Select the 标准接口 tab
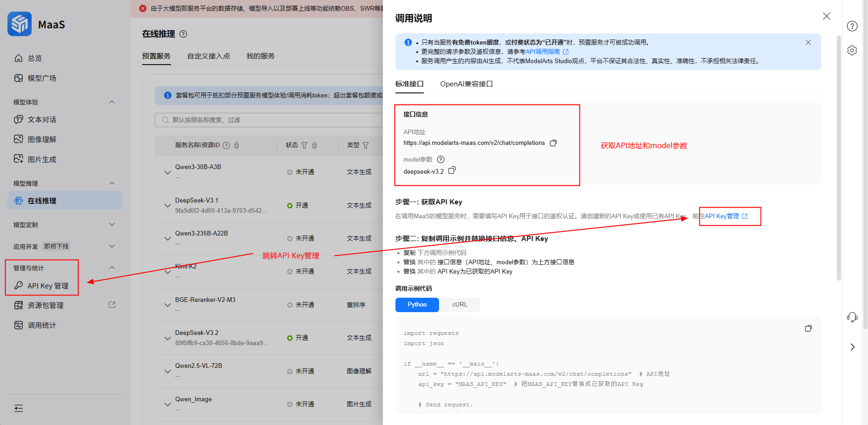This screenshot has height=425, width=868. (409, 84)
